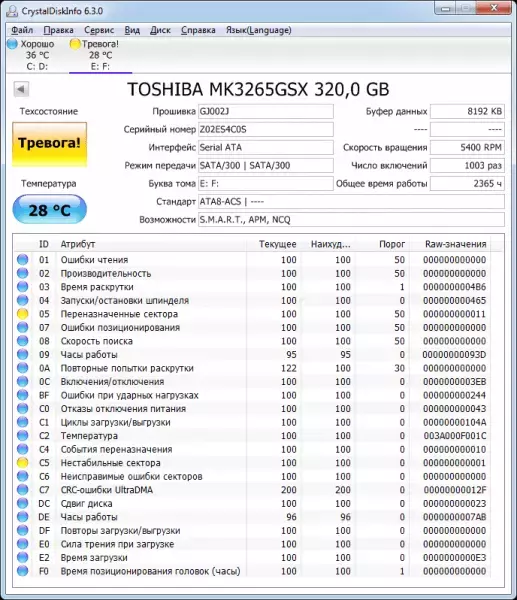Select the Тревога! 28 °C E: F: disk tab

(x=100, y=55)
